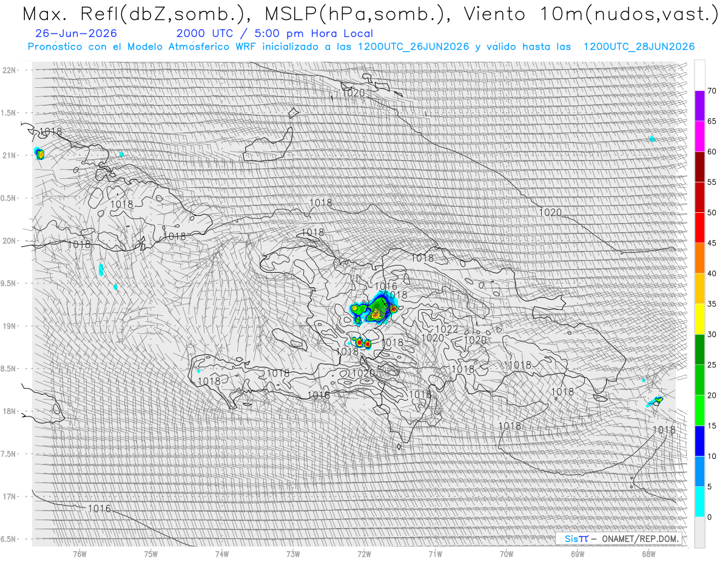Click the '1016' contour label above the storm cell
The image size is (728, 562).
click(386, 286)
